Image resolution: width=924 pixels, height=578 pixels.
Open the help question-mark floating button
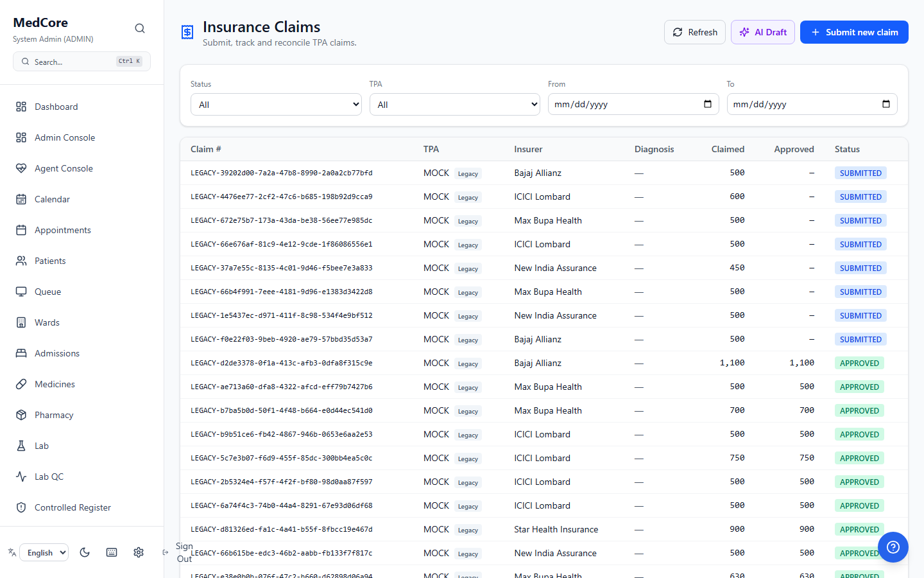[893, 547]
